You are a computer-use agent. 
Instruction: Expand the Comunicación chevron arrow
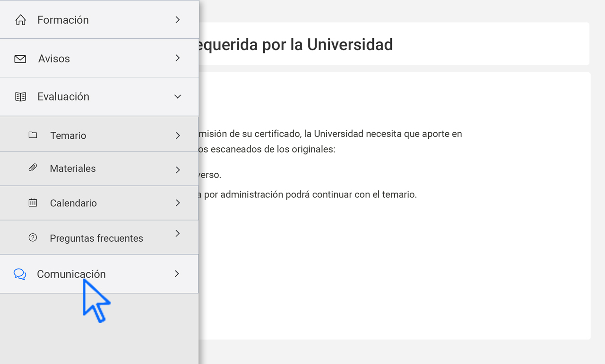pyautogui.click(x=177, y=273)
